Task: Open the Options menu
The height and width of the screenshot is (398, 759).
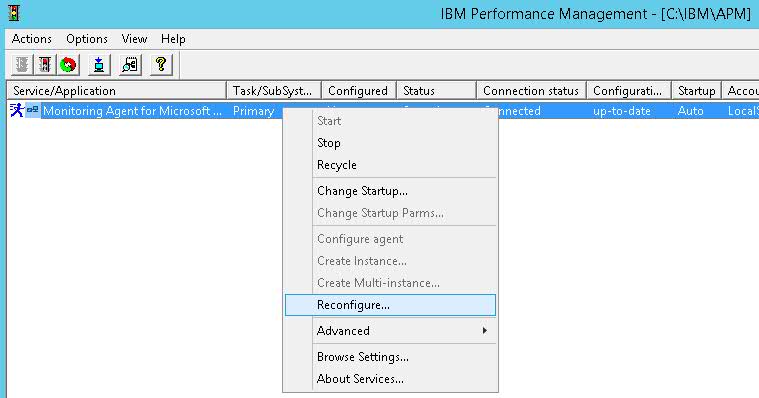Action: 87,39
